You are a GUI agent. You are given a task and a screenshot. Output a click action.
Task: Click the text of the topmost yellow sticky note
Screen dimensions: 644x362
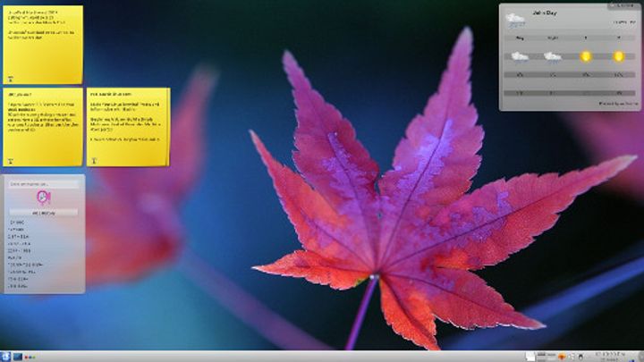tap(41, 25)
